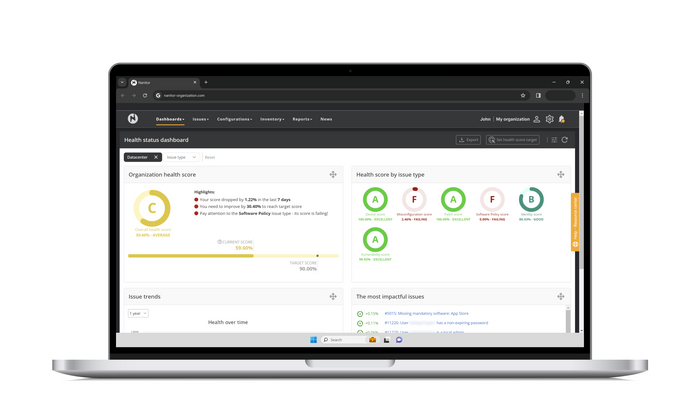Click status icon beside issue #11226
700x420 pixels.
pyautogui.click(x=360, y=323)
